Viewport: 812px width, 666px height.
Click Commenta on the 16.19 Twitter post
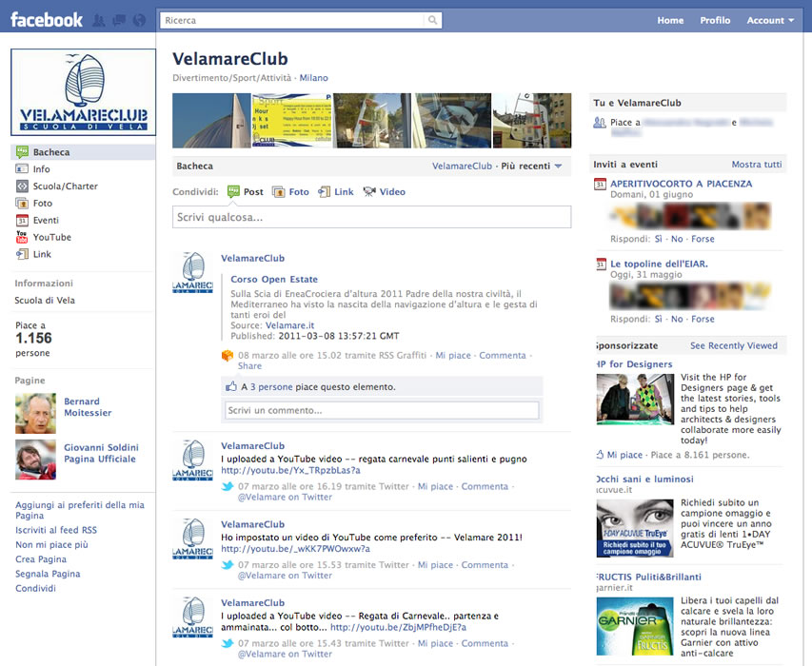tap(485, 486)
